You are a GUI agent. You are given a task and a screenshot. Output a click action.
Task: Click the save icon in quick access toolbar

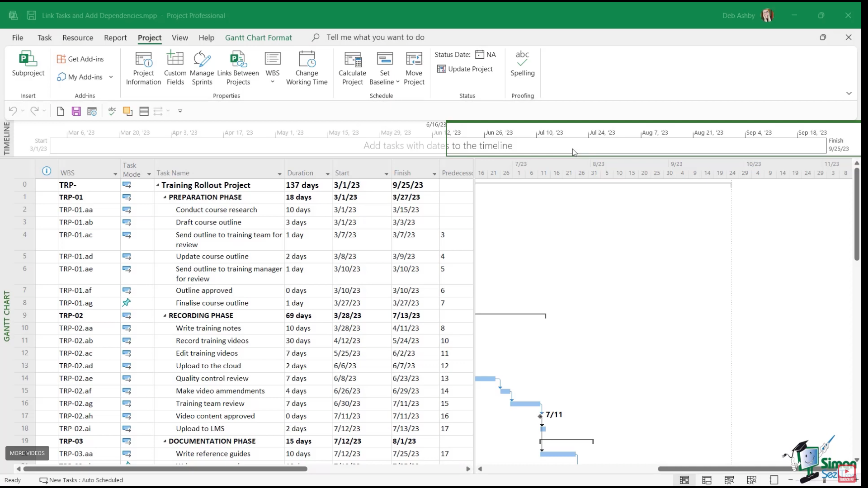[76, 111]
